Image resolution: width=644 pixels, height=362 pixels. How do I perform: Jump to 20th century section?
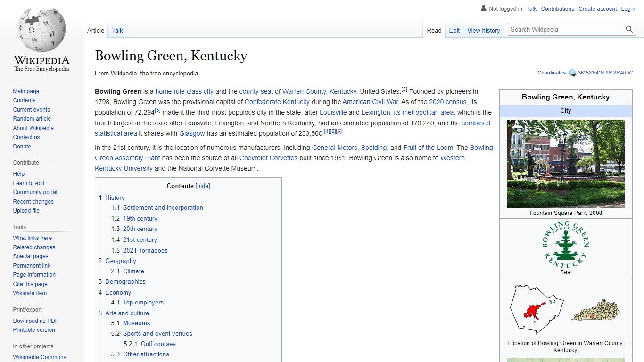tap(140, 229)
